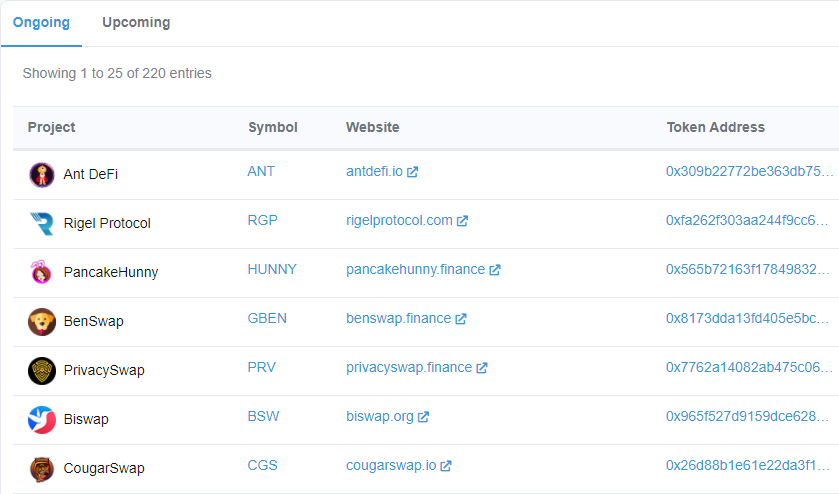The width and height of the screenshot is (839, 494).
Task: Open token address 0x565b72163f17849832
Action: [748, 269]
